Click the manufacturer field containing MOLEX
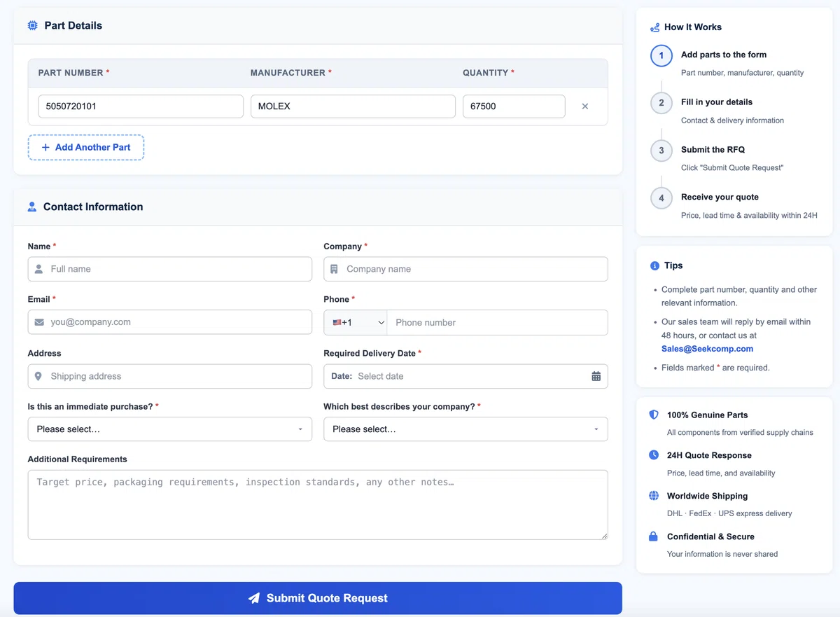The image size is (840, 617). click(x=353, y=106)
